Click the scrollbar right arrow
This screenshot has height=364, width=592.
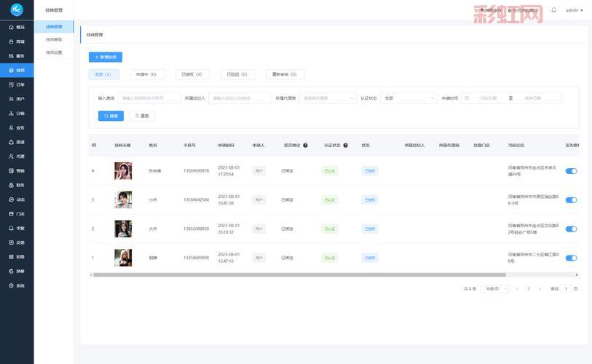coord(577,275)
